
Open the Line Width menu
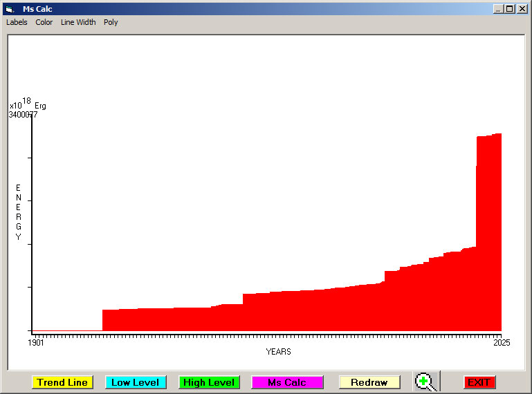(78, 22)
